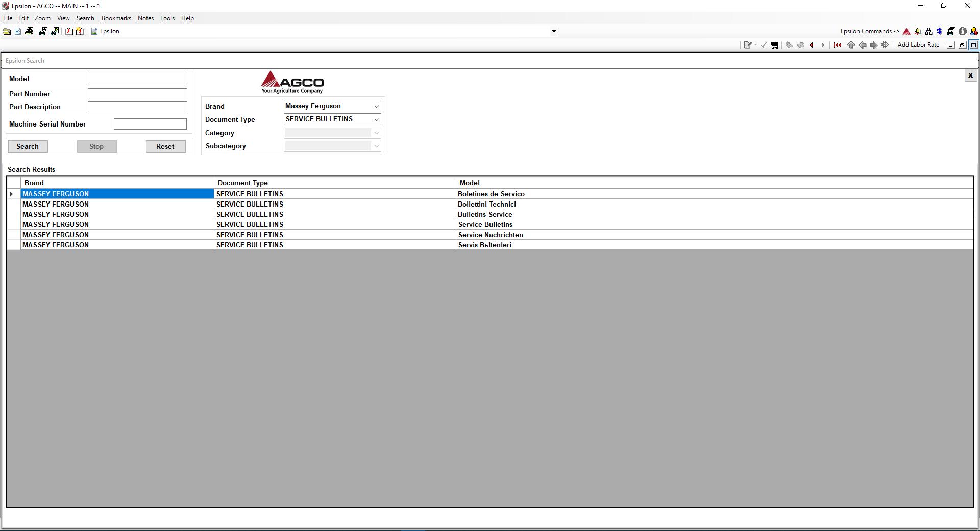
Task: Expand the Category dropdown
Action: point(332,133)
